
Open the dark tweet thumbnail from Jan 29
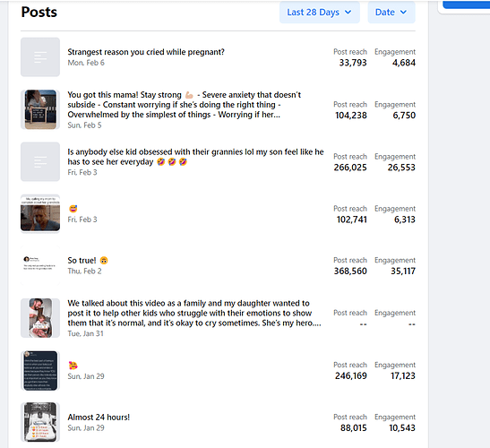tap(40, 370)
